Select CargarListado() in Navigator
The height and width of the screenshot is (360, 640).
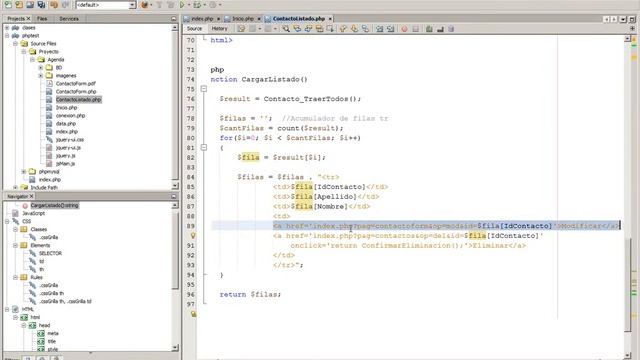54,205
